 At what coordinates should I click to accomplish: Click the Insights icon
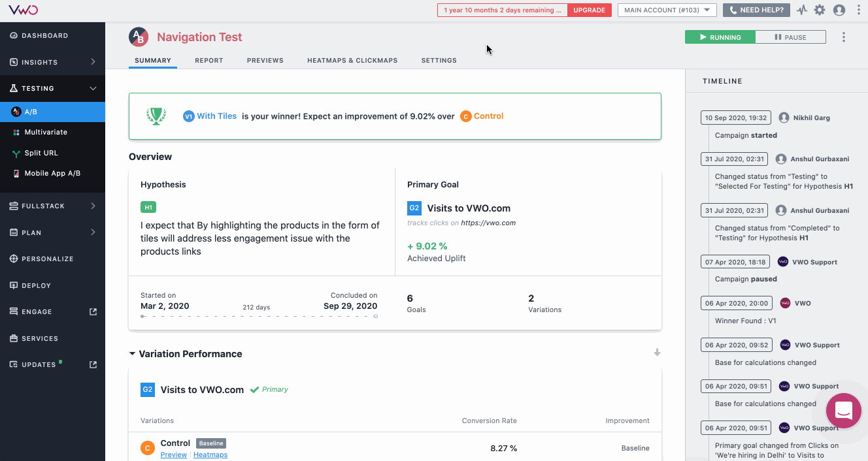coord(14,62)
